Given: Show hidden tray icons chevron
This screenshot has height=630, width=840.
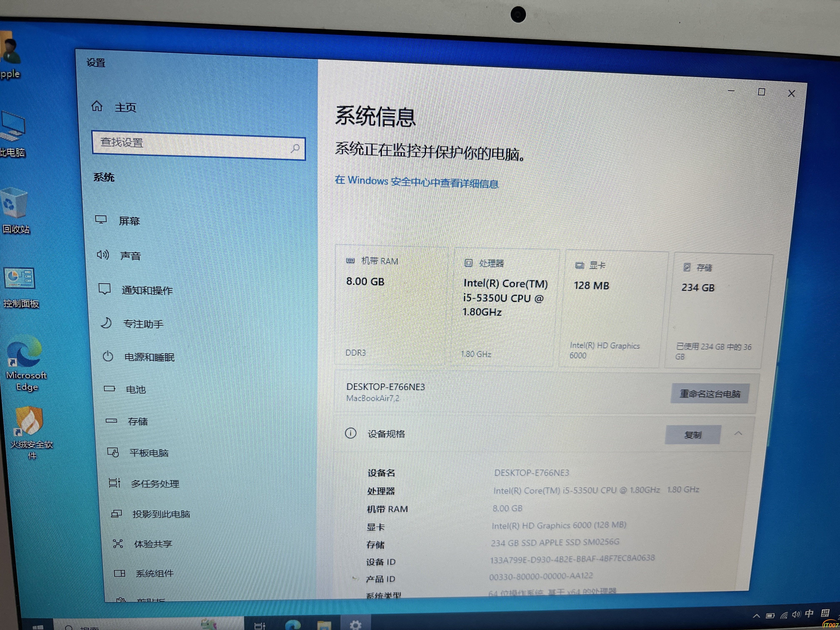Looking at the screenshot, I should coord(756,616).
